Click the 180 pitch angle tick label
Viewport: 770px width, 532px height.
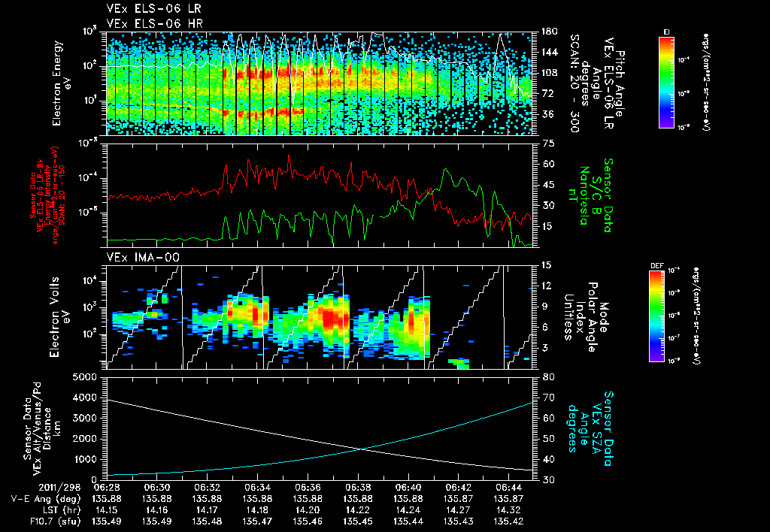point(550,32)
